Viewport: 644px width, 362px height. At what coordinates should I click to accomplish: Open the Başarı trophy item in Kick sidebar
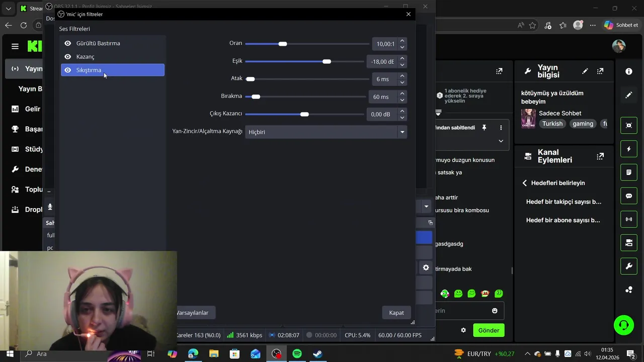(25, 129)
